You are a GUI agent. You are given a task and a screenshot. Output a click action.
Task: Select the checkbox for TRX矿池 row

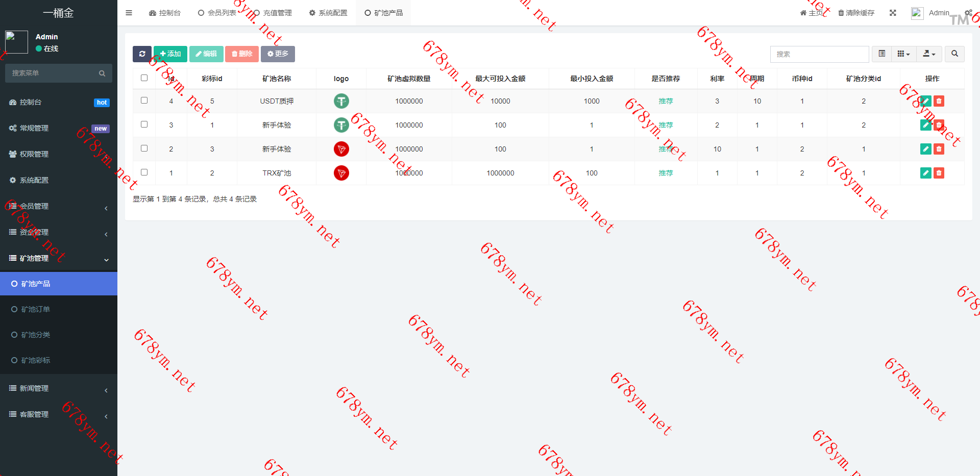click(144, 172)
